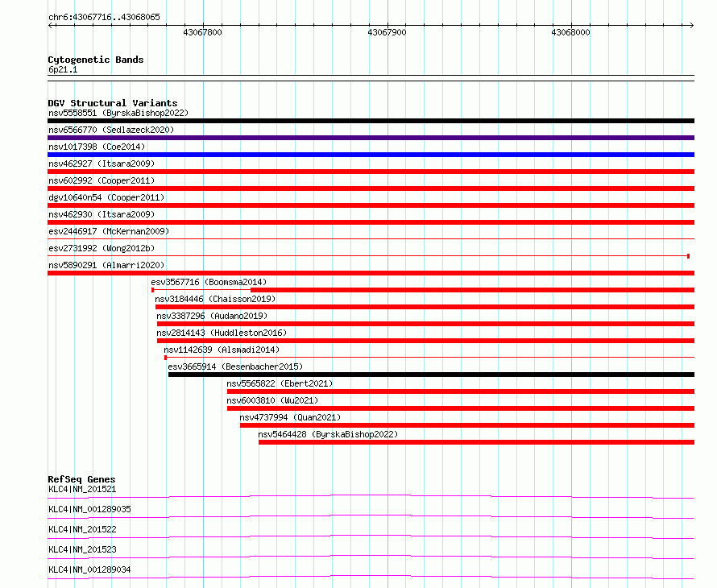This screenshot has height=588, width=717.
Task: Select KLC4|NM_201522 transcript label
Action: (x=82, y=529)
